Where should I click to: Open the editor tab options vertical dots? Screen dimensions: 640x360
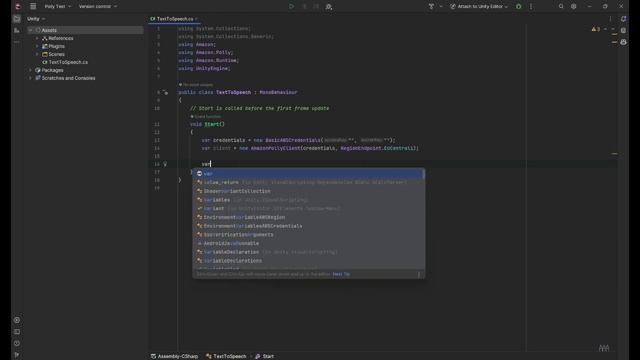click(x=610, y=19)
